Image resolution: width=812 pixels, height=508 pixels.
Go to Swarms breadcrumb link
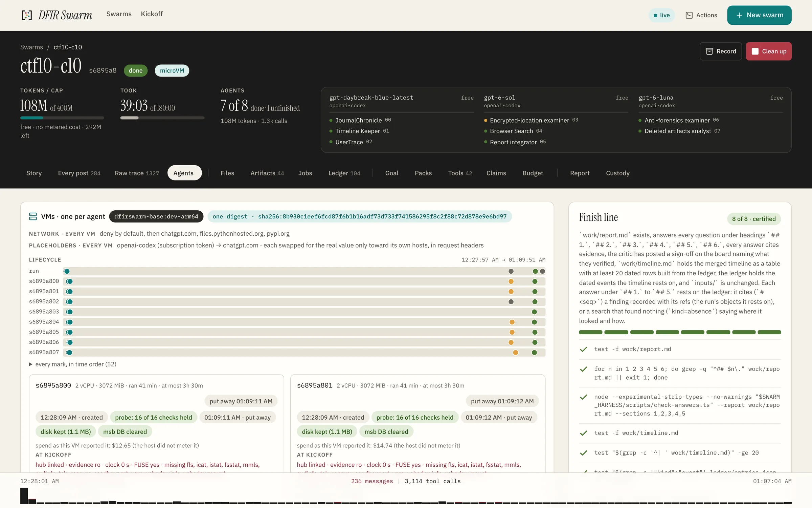pos(31,47)
